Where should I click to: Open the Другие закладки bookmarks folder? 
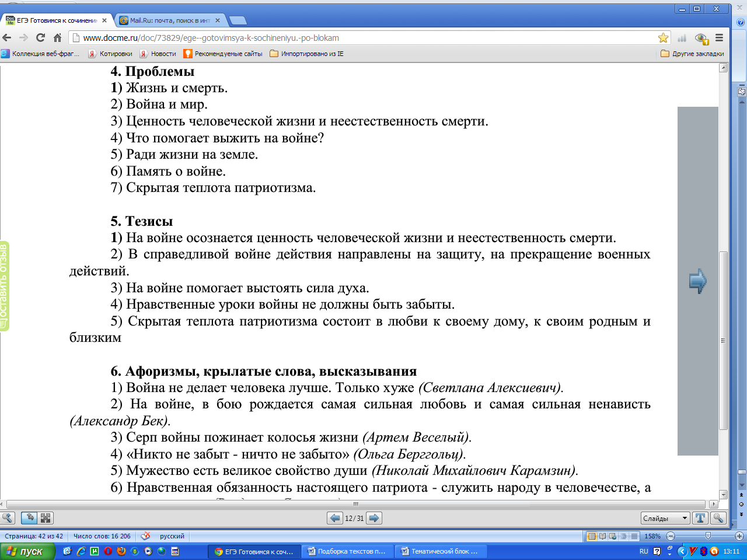point(692,54)
